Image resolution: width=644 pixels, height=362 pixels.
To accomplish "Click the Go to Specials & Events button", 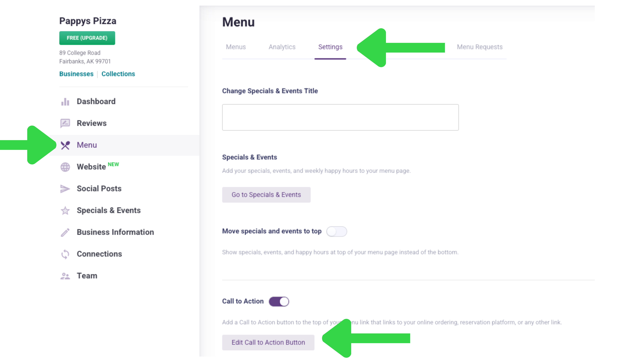I will click(266, 195).
